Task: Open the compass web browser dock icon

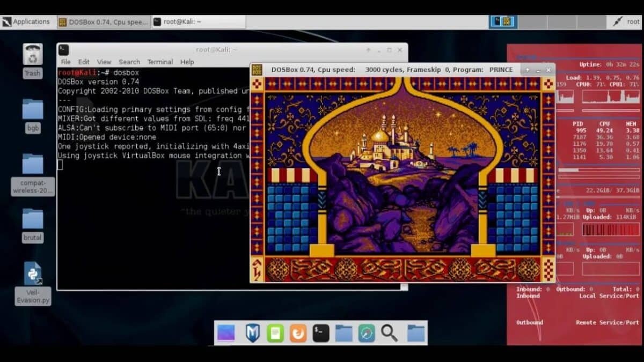Action: (367, 333)
